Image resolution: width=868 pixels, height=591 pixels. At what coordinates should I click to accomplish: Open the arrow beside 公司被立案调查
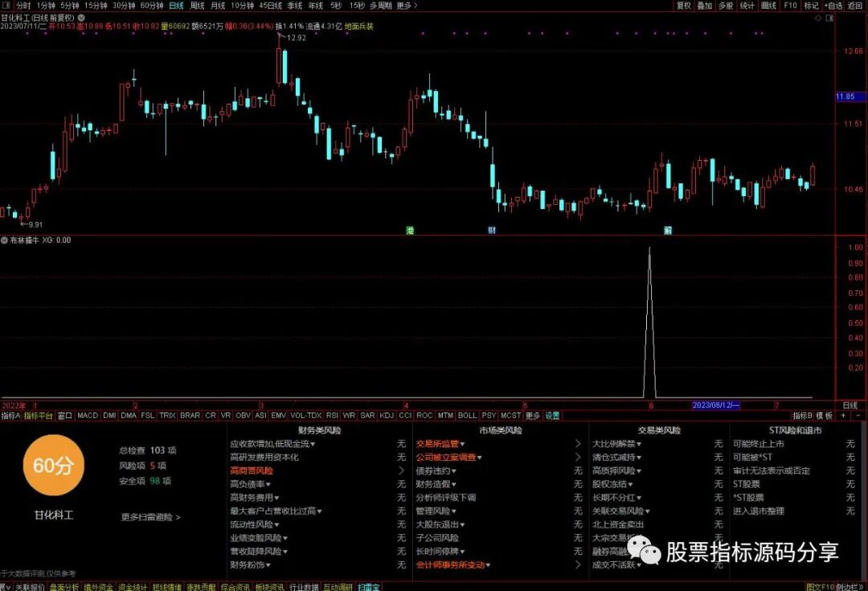click(578, 457)
